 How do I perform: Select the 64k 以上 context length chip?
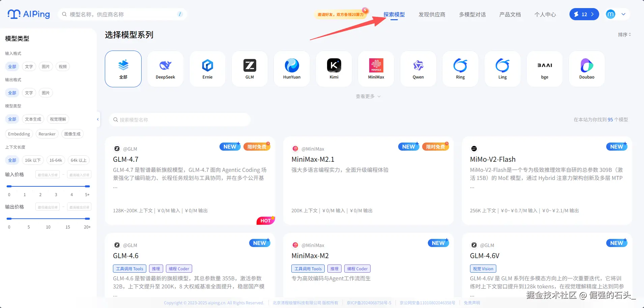point(79,160)
